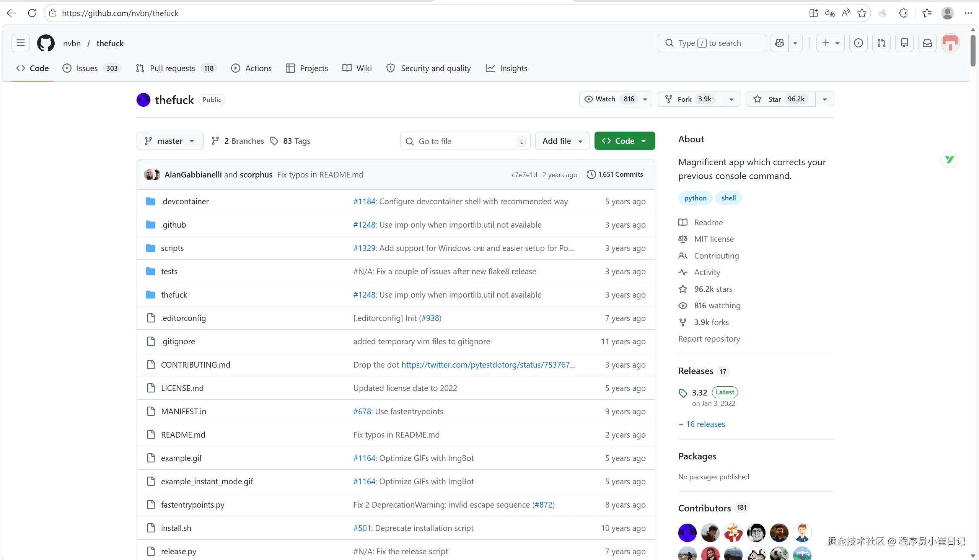Click the browser refresh button
The width and height of the screenshot is (979, 560).
32,13
